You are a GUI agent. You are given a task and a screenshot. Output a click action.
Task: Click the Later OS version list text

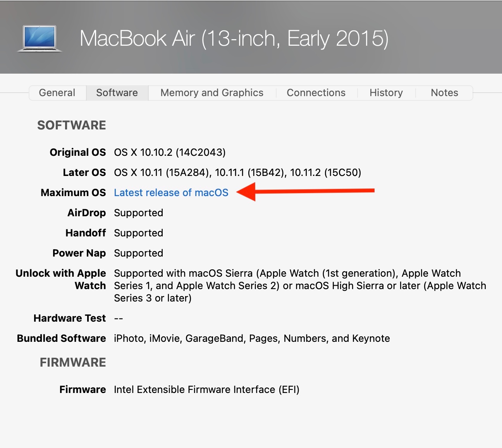pos(237,172)
